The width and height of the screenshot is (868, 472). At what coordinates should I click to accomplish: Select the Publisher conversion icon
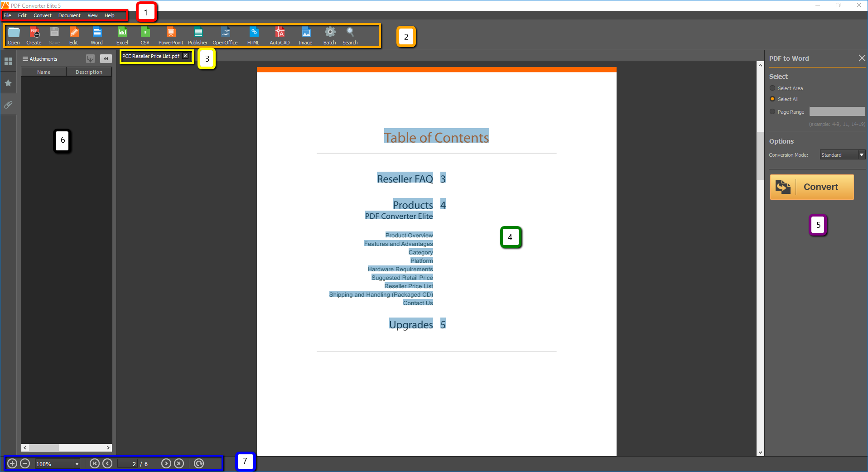click(x=198, y=36)
